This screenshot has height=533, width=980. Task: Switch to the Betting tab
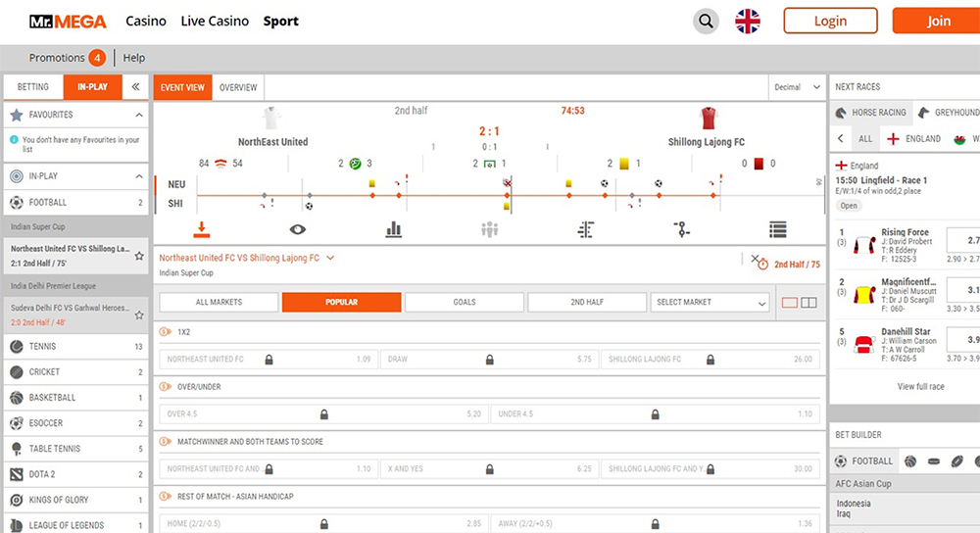33,87
